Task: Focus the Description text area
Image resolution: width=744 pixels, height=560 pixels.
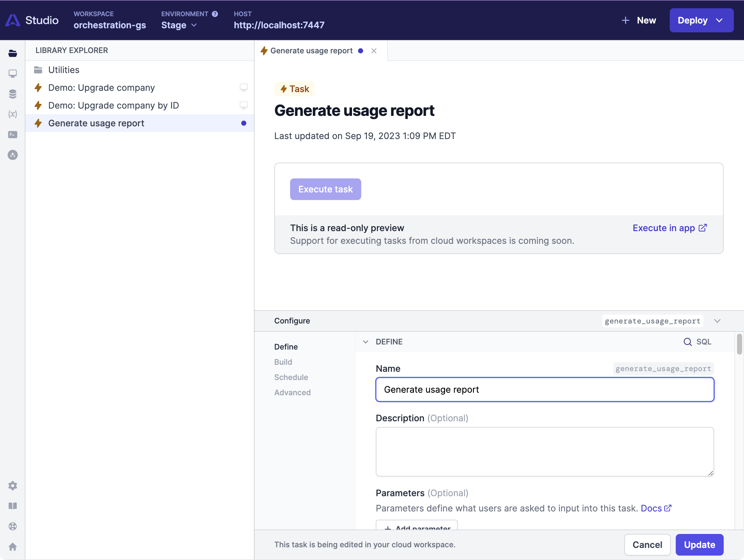Action: tap(545, 452)
